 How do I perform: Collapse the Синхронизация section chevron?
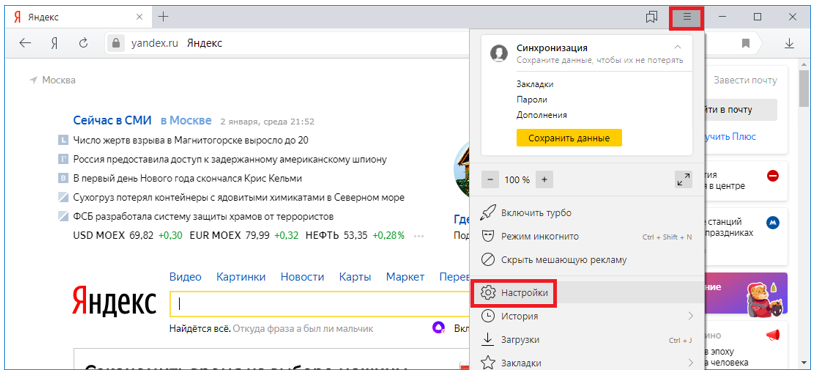[677, 47]
